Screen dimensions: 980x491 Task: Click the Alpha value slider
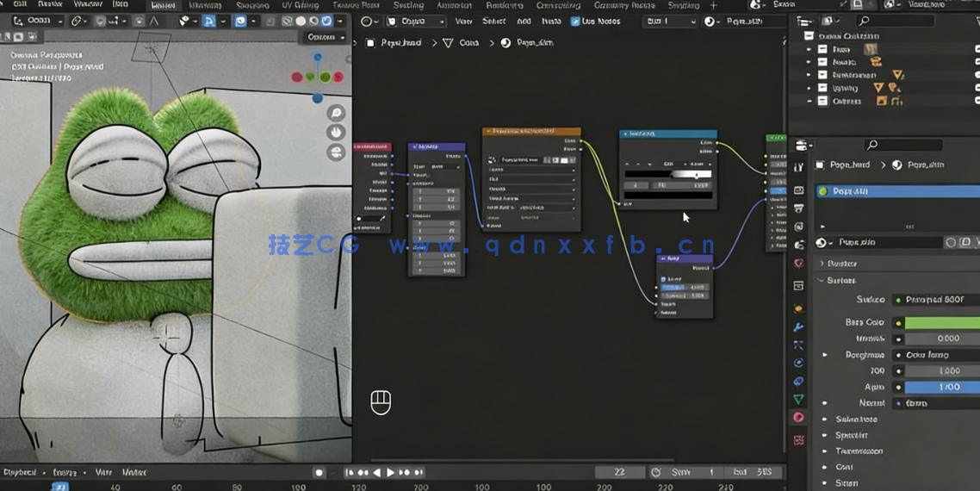(x=942, y=387)
